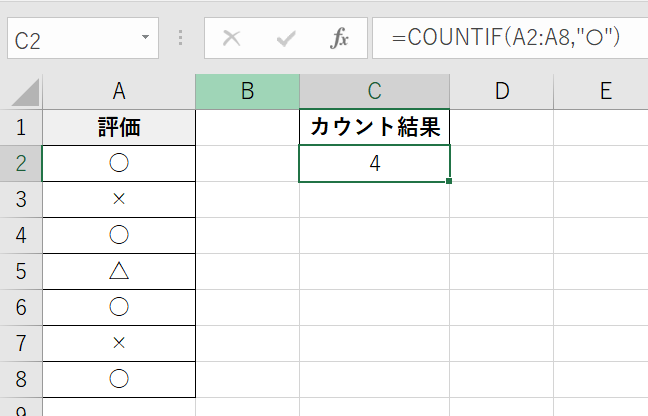Image resolution: width=648 pixels, height=416 pixels.
Task: Click the △ cell in column A
Action: point(118,271)
